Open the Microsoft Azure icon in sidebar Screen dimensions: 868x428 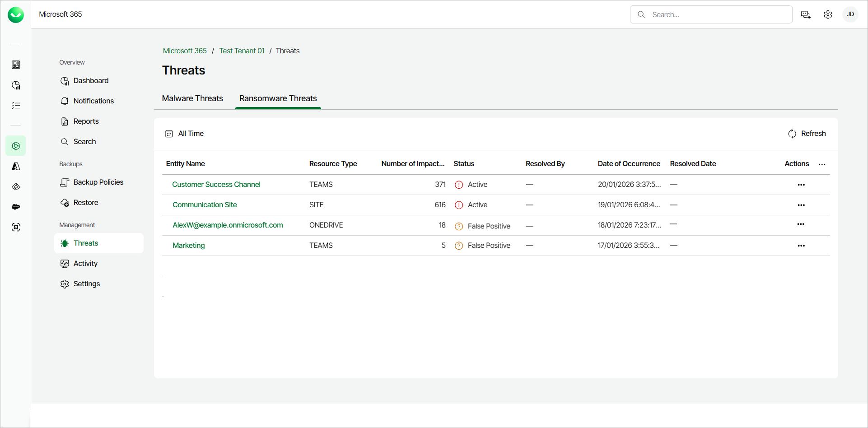click(16, 166)
